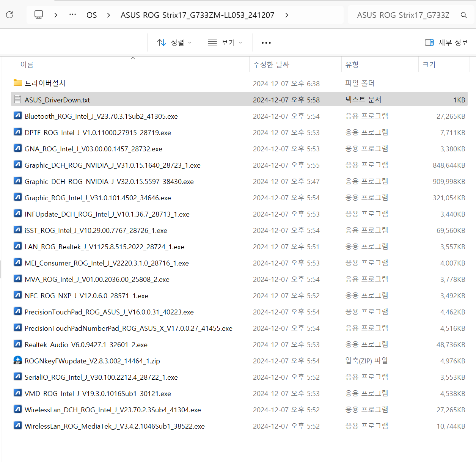Refresh the folder view

tap(10, 15)
